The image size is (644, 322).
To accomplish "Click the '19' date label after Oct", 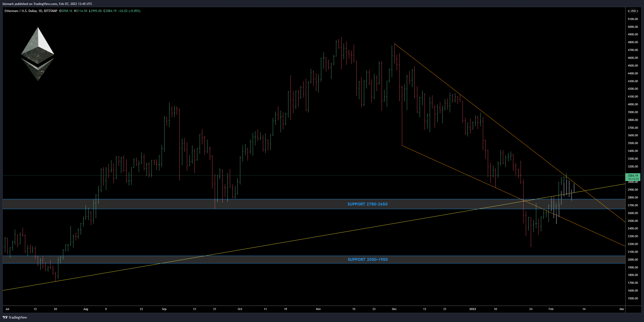I will coord(286,309).
